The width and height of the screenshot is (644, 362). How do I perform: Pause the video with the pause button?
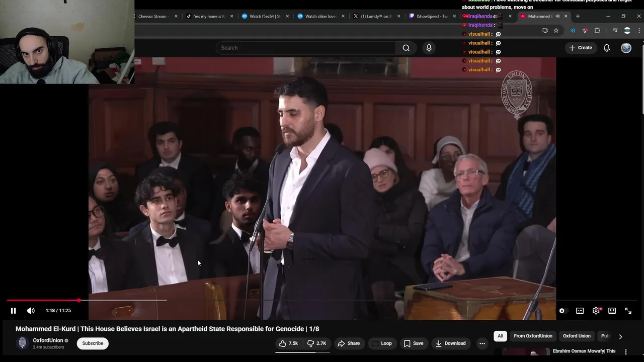[13, 311]
